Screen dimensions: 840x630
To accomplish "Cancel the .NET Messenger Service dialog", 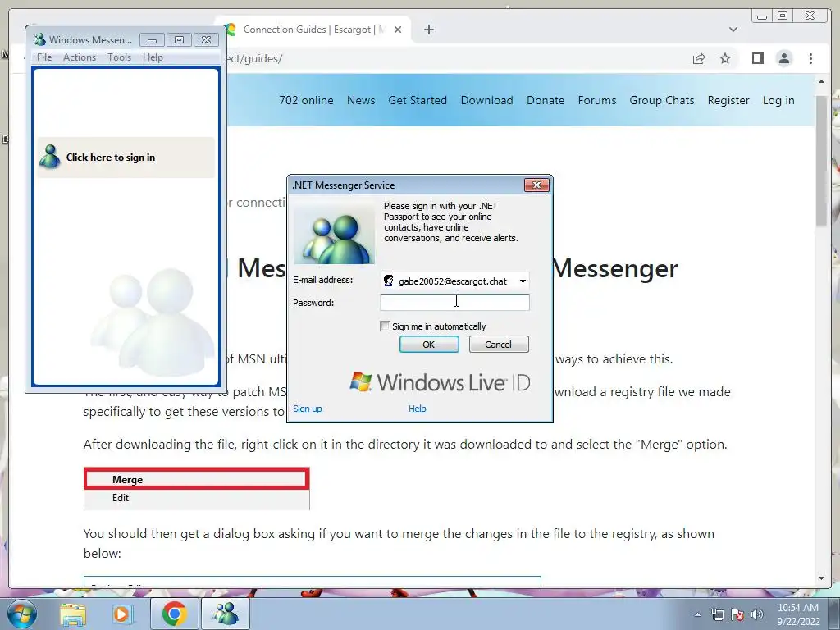I will 499,345.
